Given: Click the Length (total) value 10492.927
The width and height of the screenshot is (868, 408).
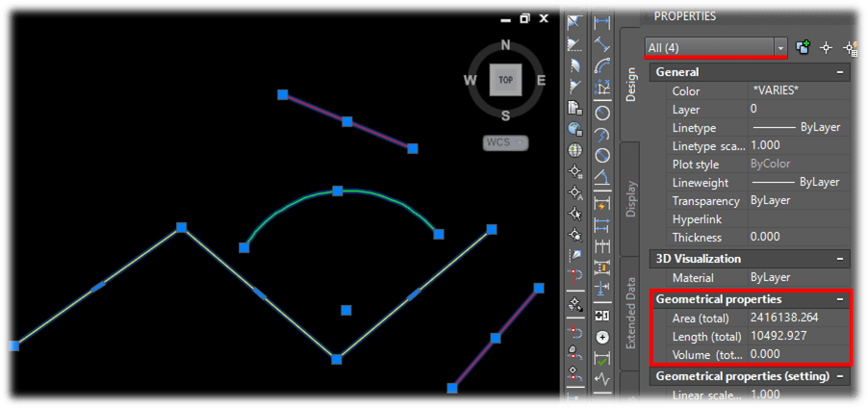Looking at the screenshot, I should 779,336.
